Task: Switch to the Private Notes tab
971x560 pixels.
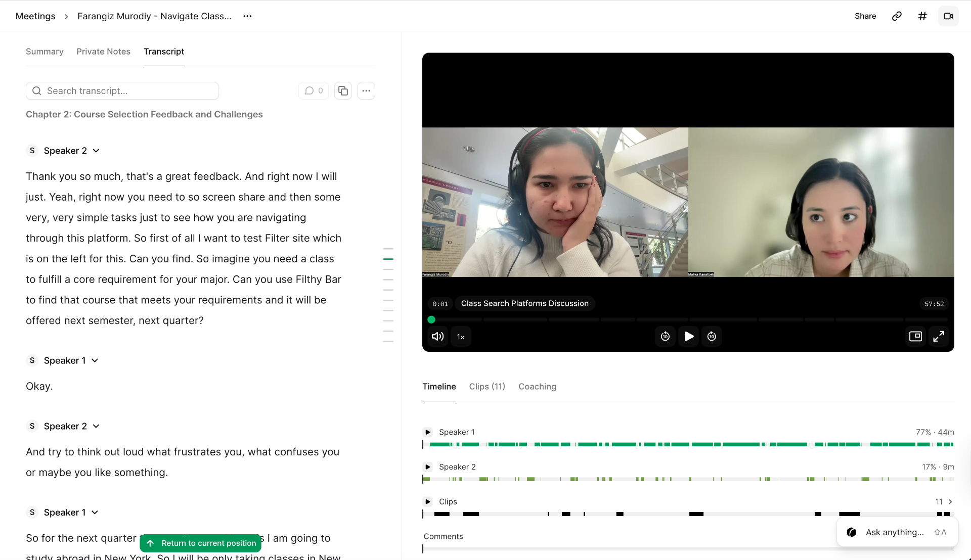Action: pyautogui.click(x=103, y=52)
